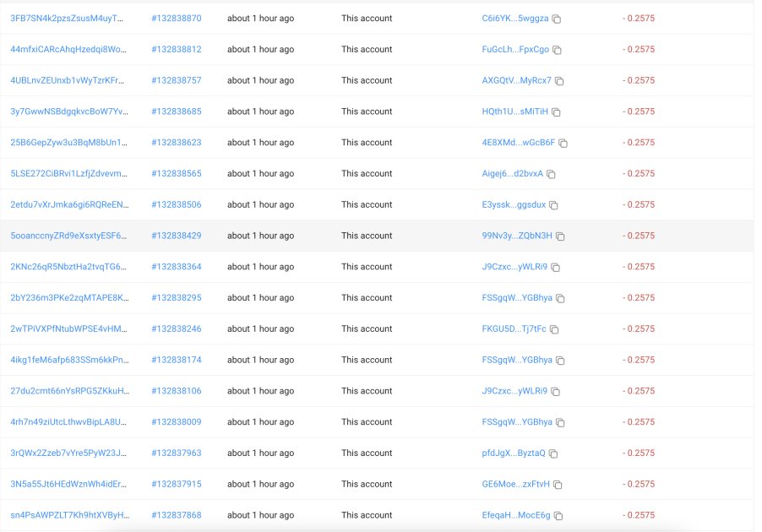The width and height of the screenshot is (762, 532).
Task: Copy the EfeqaH...MocE6g address
Action: pos(558,517)
